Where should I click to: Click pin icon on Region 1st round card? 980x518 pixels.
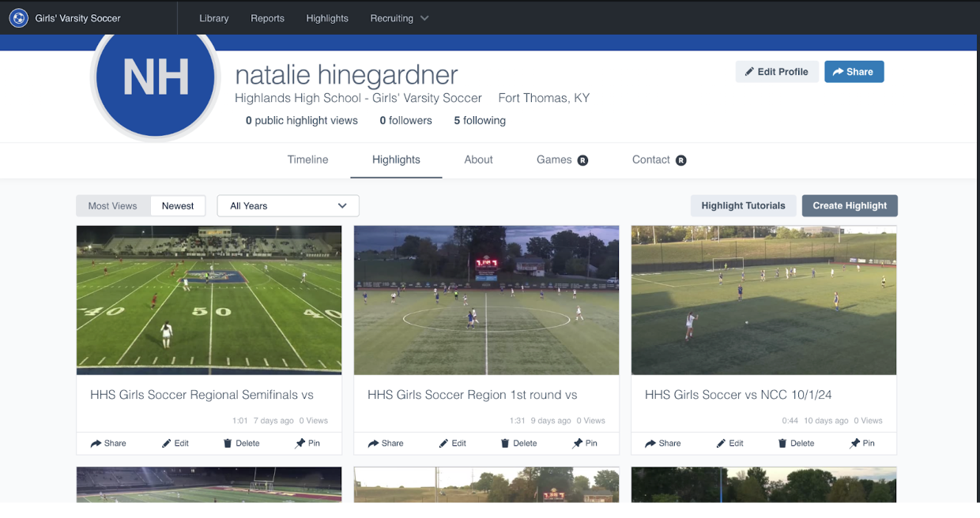[x=578, y=443]
